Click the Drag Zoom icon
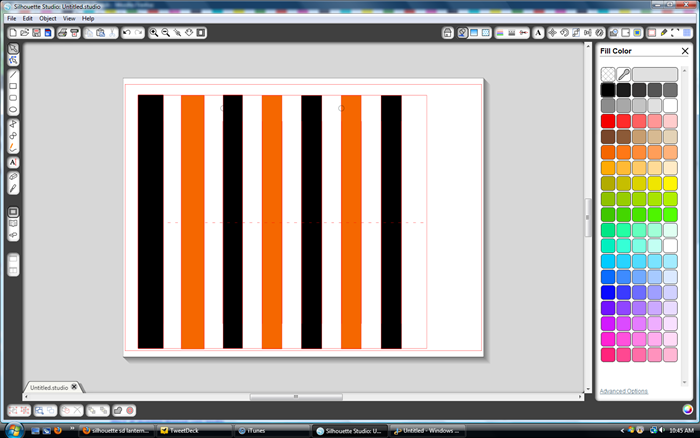The width and height of the screenshot is (700, 438). (x=189, y=33)
